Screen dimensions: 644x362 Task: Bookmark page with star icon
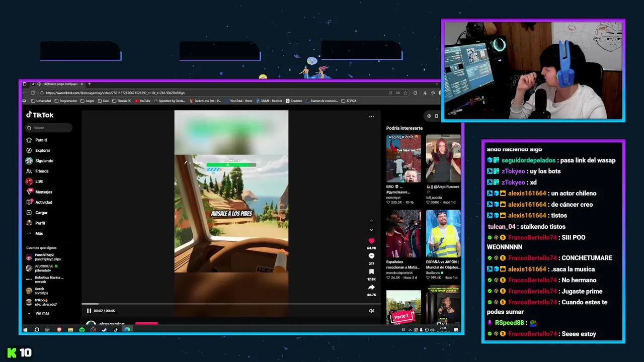tap(406, 93)
